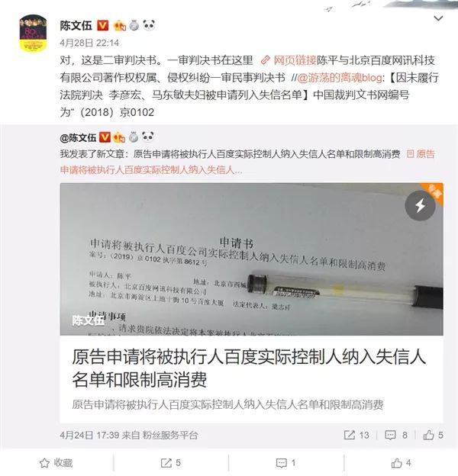Open the article title 原告申请将被执行人百度
The width and height of the screenshot is (458, 476).
(x=249, y=368)
